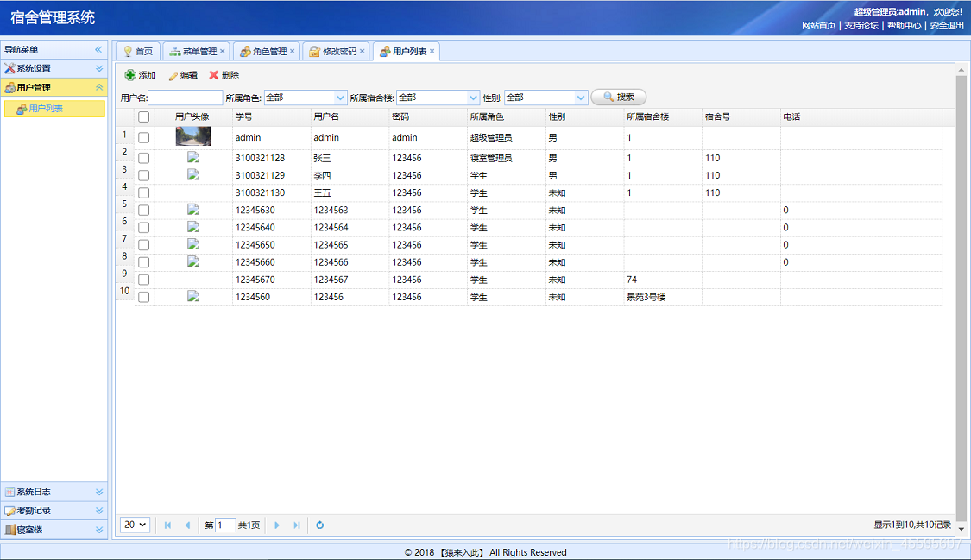Switch to the 菜单管理 tab
Viewport: 971px width, 560px height.
[x=194, y=52]
